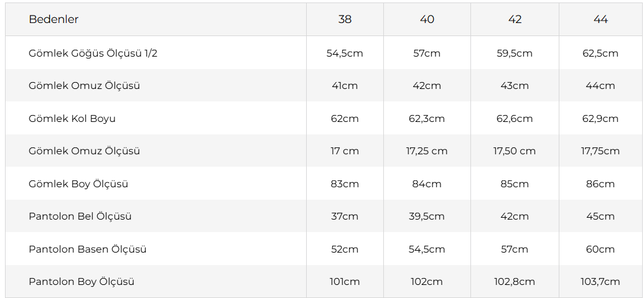Select the Pantolon Boy Ölçüsü row label
Screen dimensions: 644x298
coord(82,282)
